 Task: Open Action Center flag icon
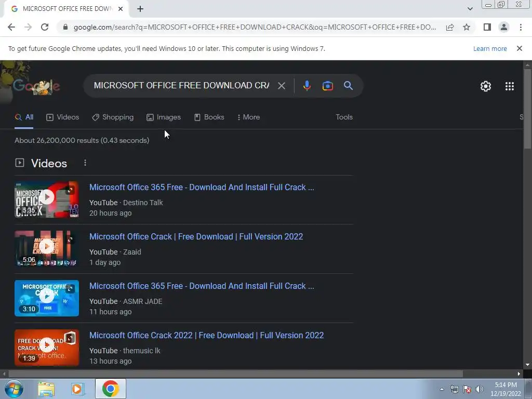tap(467, 389)
